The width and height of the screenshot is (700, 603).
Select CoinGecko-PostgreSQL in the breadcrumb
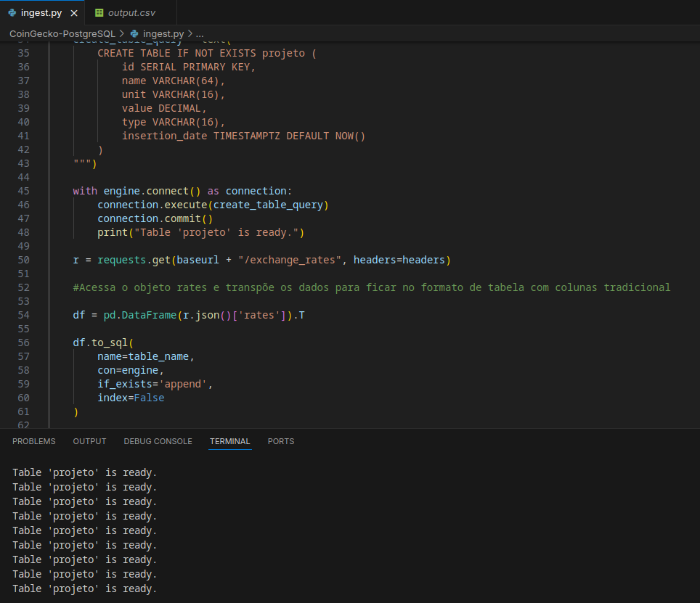62,34
